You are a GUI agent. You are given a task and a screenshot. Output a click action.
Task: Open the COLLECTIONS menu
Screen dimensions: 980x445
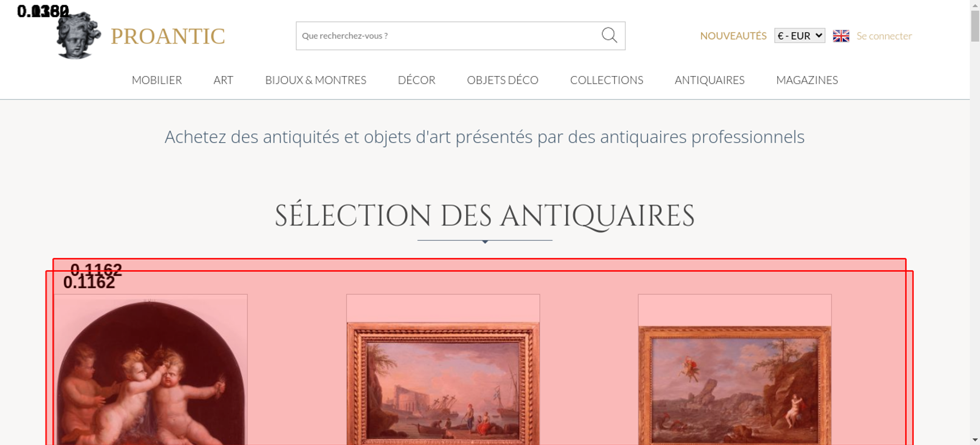[607, 80]
